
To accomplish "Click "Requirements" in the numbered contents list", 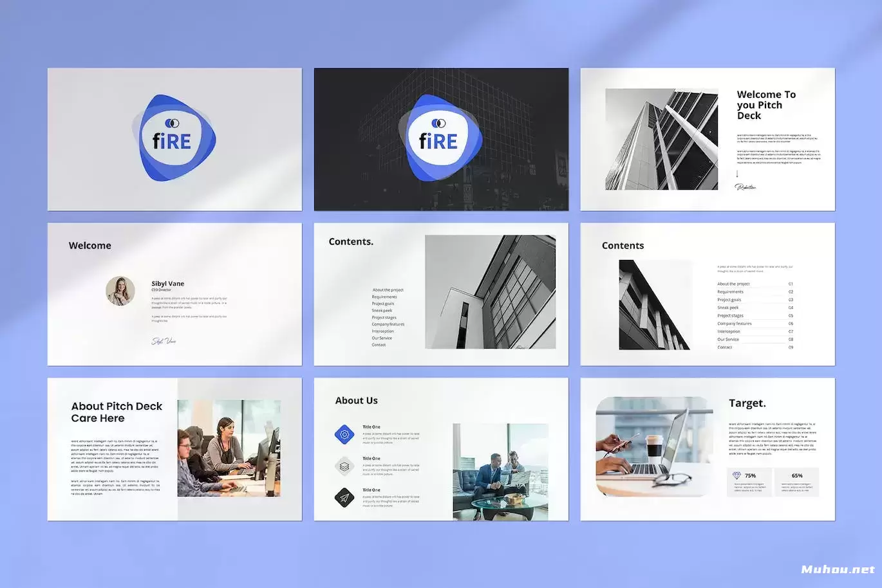I will pos(730,292).
